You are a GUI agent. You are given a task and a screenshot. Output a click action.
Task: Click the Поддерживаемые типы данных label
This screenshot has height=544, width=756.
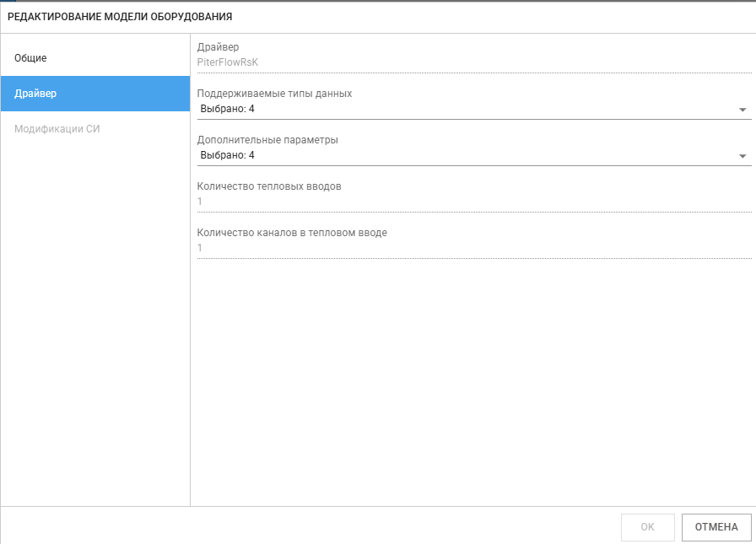point(274,94)
